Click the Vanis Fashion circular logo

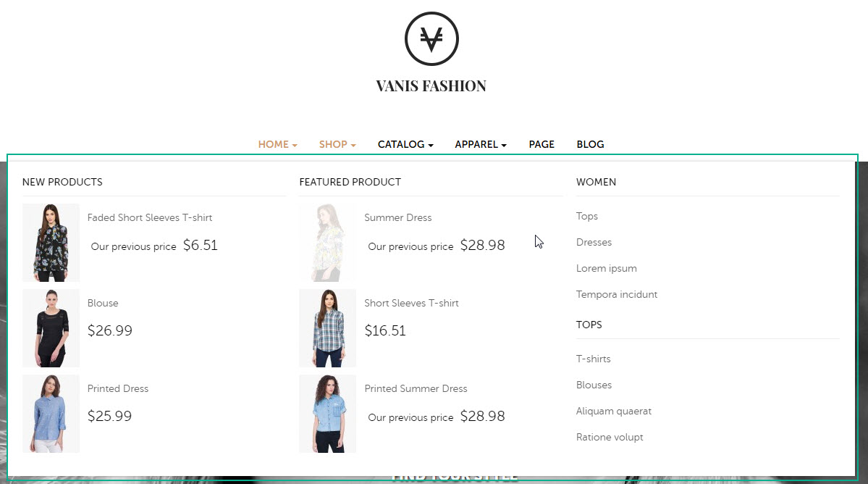coord(431,39)
